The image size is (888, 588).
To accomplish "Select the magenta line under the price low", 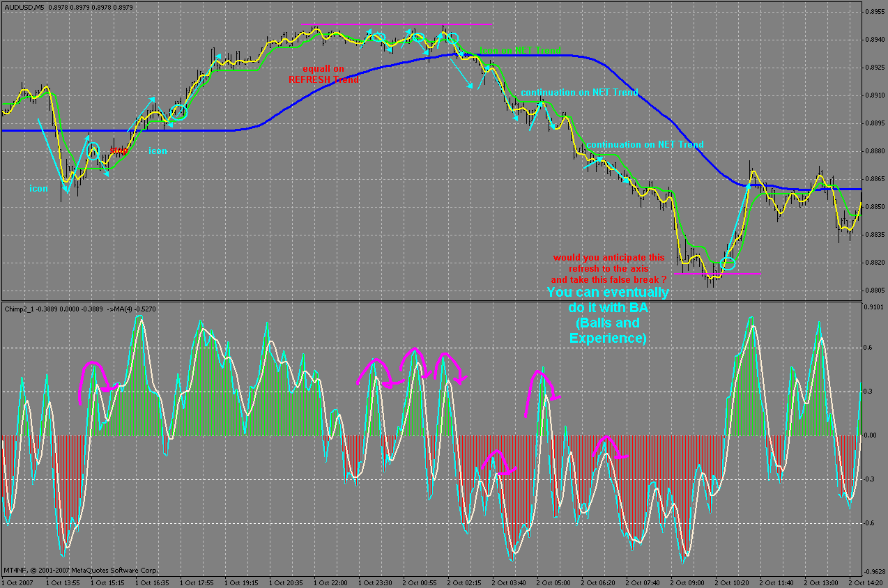I will [717, 274].
